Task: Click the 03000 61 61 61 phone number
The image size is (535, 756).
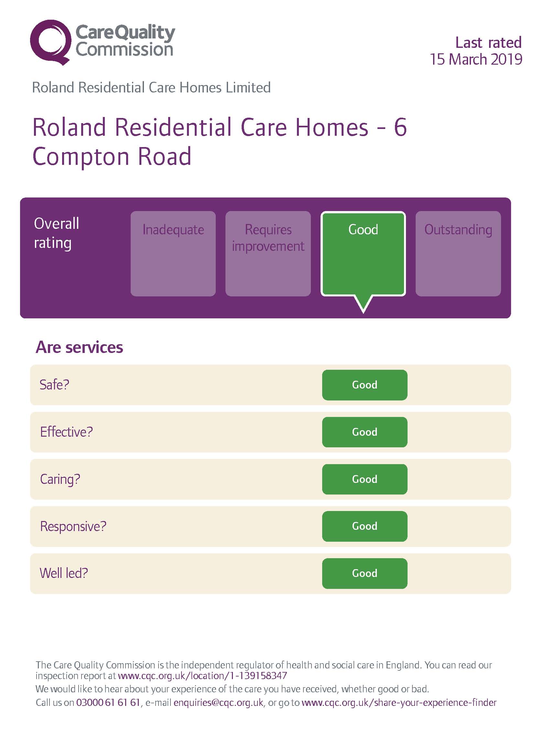Action: click(108, 703)
